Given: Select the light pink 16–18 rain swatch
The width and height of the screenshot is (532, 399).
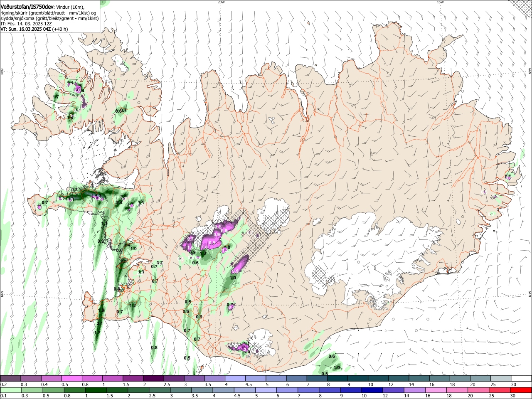Looking at the screenshot, I should (x=436, y=390).
